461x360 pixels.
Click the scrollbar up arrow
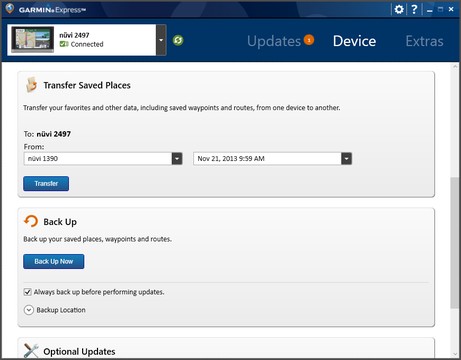pyautogui.click(x=455, y=67)
